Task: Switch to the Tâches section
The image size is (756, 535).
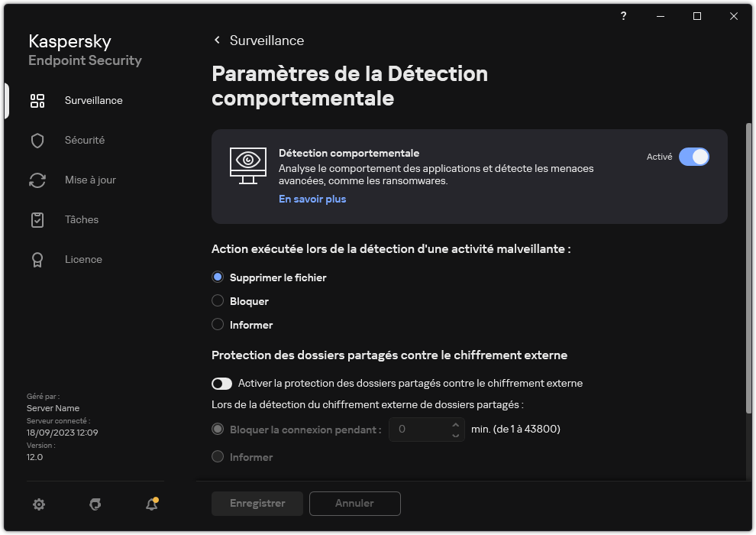Action: (37, 219)
